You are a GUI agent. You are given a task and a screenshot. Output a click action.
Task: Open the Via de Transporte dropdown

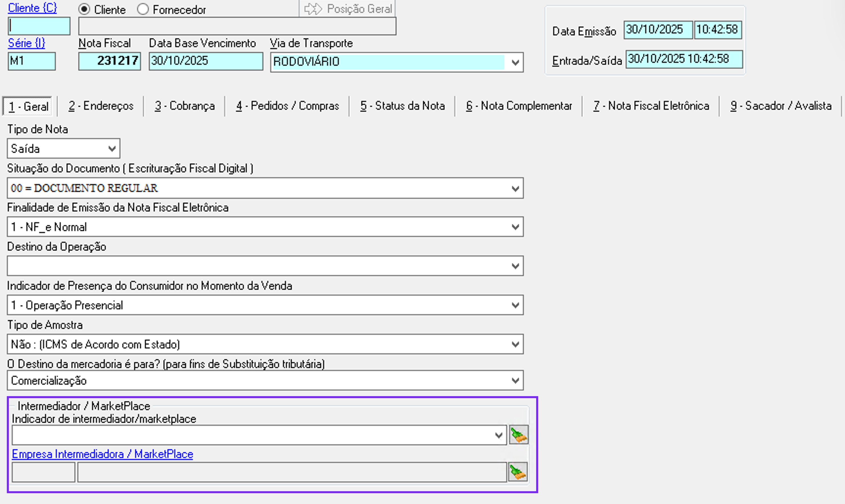[515, 63]
